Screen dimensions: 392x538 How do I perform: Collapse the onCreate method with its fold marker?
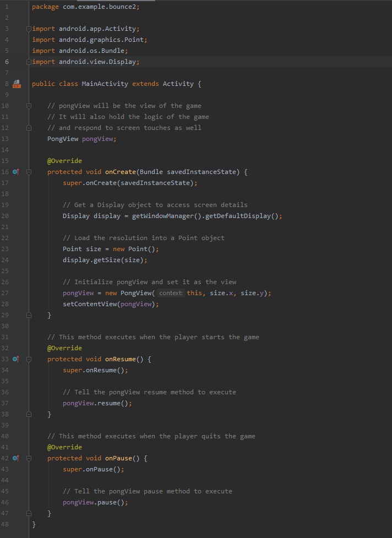29,172
